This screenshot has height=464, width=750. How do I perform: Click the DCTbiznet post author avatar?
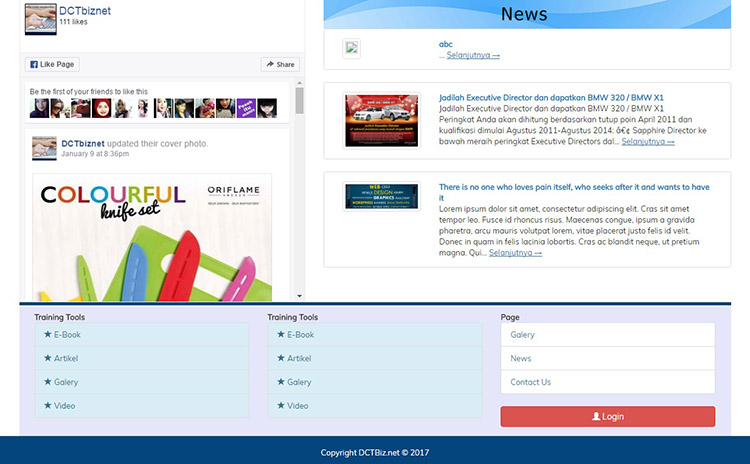point(44,148)
